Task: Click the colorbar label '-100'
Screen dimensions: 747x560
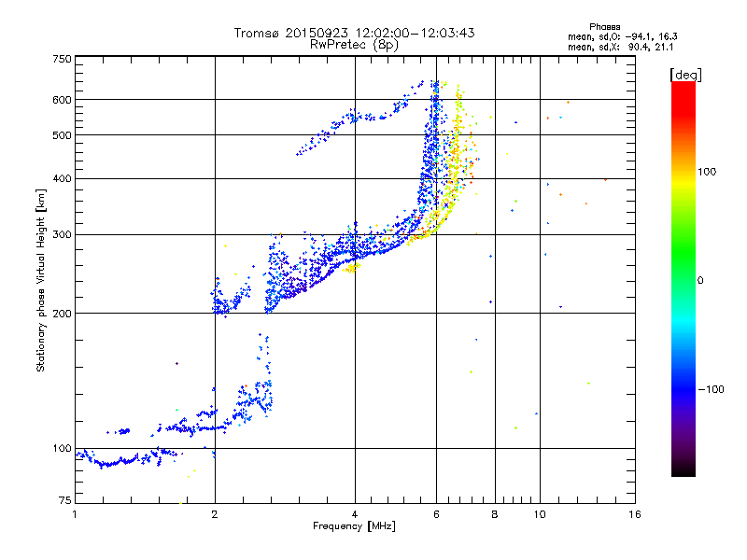Action: point(711,389)
